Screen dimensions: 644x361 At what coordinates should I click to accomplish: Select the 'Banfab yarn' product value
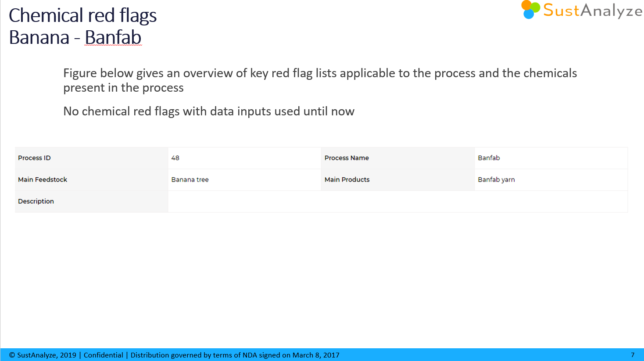496,179
